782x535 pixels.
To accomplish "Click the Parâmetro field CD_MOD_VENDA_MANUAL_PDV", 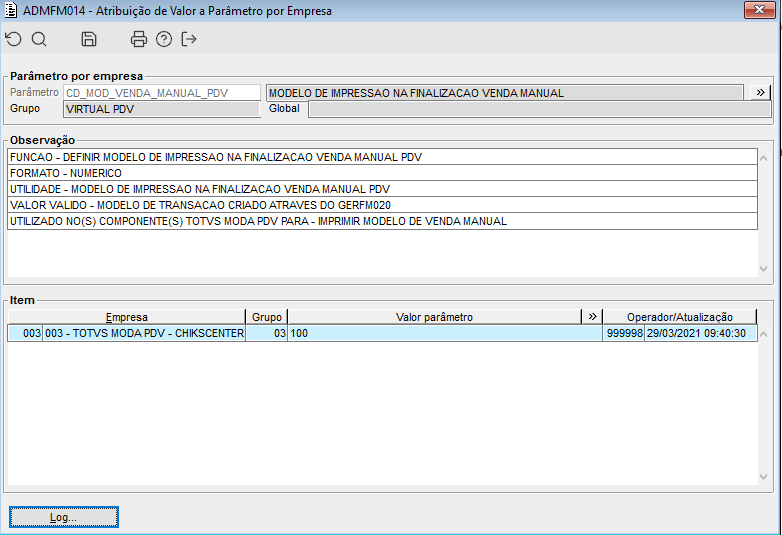I will pyautogui.click(x=162, y=93).
